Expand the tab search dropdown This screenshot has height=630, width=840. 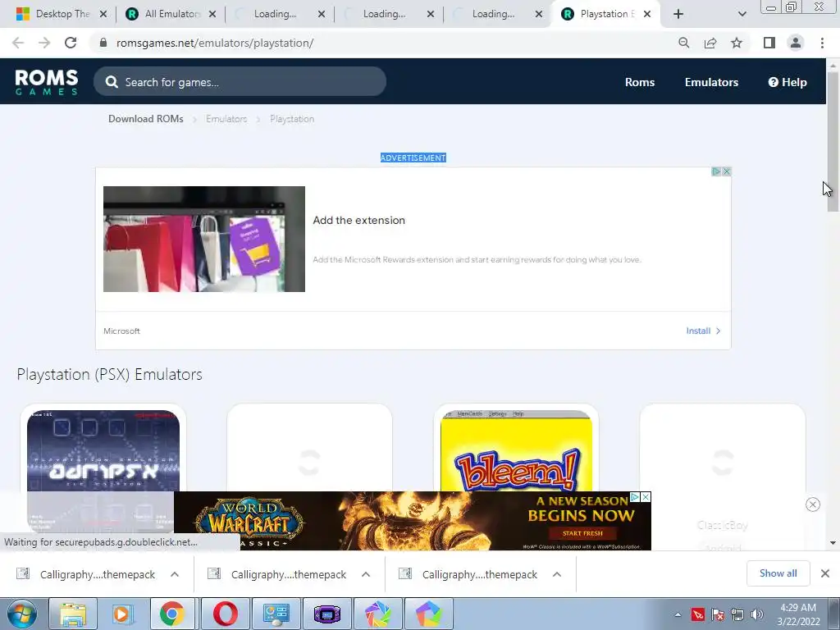coord(742,14)
